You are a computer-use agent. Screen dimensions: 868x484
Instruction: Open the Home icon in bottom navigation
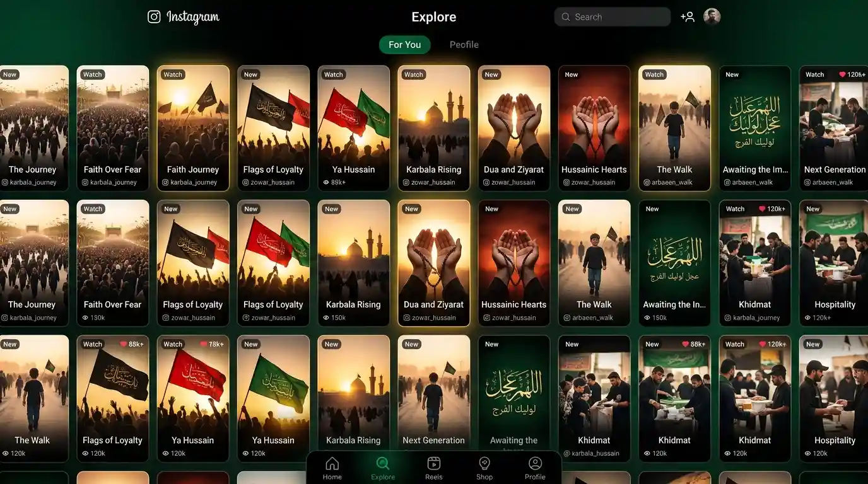[332, 468]
